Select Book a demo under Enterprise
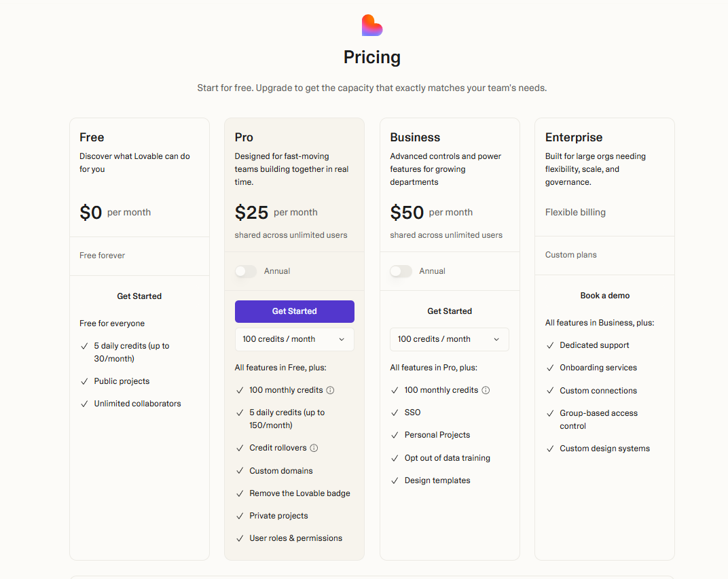The width and height of the screenshot is (728, 579). click(604, 296)
